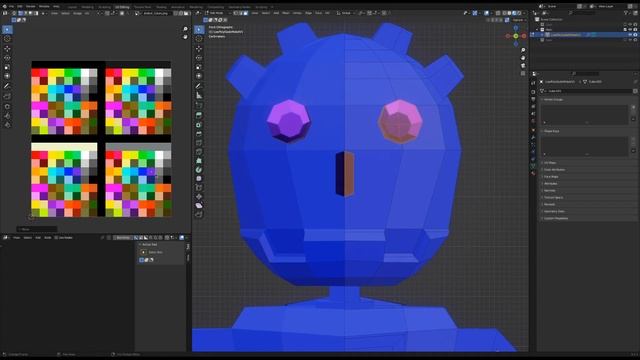Select the Annotate tool in UV editor
640x360 pixels.
[7, 86]
